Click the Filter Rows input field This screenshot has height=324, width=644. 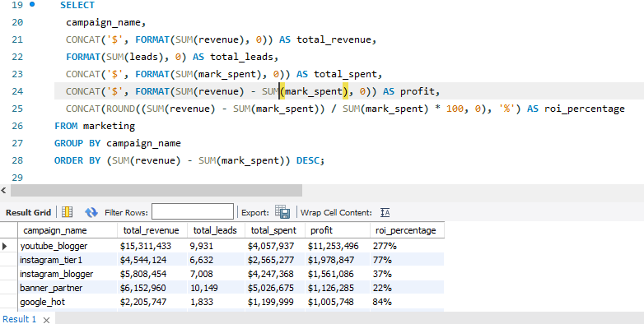pyautogui.click(x=192, y=212)
